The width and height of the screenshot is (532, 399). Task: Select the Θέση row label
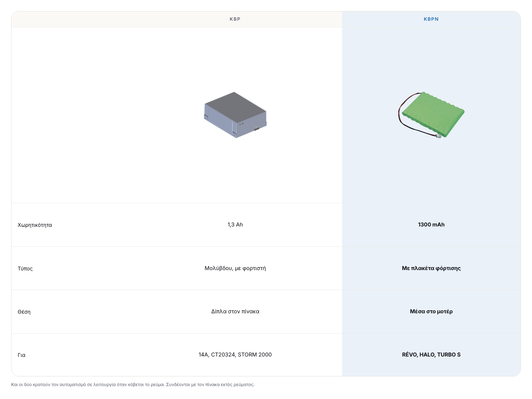click(24, 312)
